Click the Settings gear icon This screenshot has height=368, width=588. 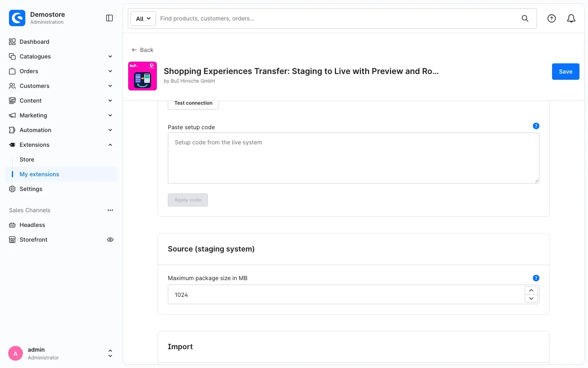[12, 189]
